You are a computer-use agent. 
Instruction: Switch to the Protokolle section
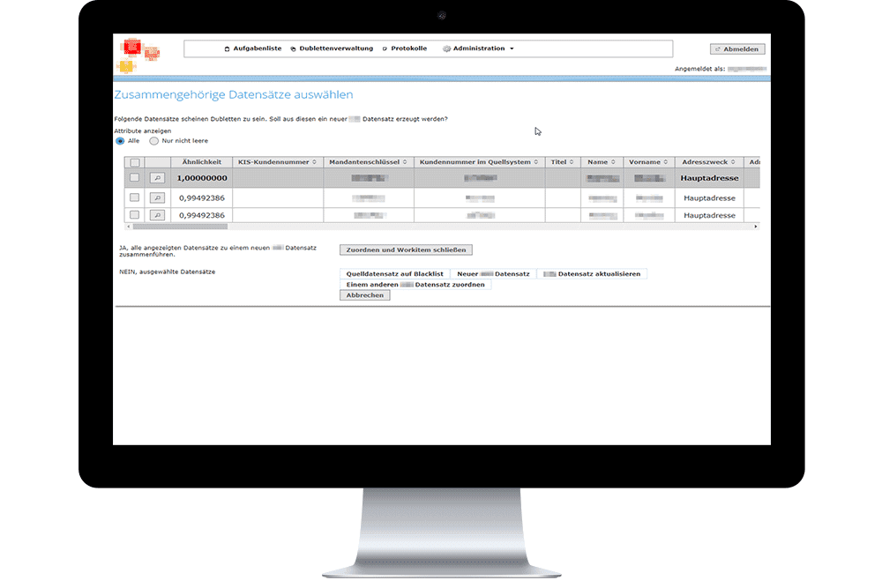[x=407, y=48]
